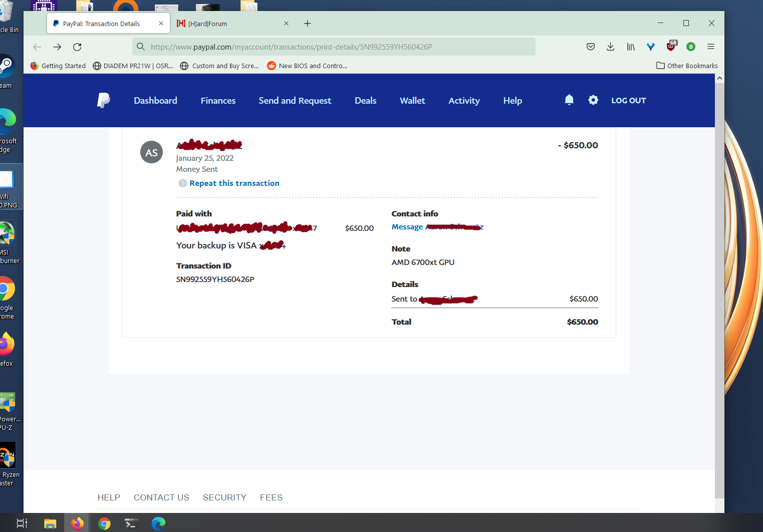The height and width of the screenshot is (532, 763).
Task: Click the SECURITY footer link
Action: pos(224,497)
